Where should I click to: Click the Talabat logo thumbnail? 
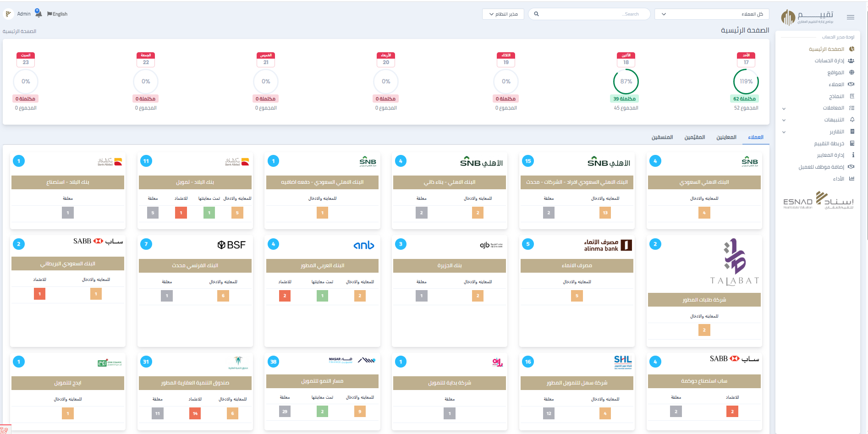pyautogui.click(x=734, y=262)
